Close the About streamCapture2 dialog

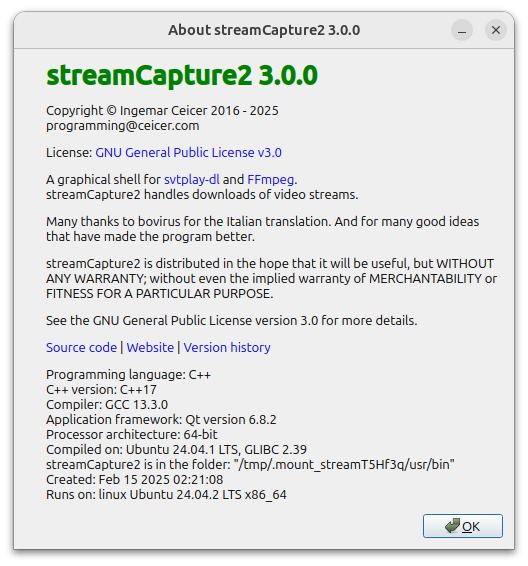point(496,30)
